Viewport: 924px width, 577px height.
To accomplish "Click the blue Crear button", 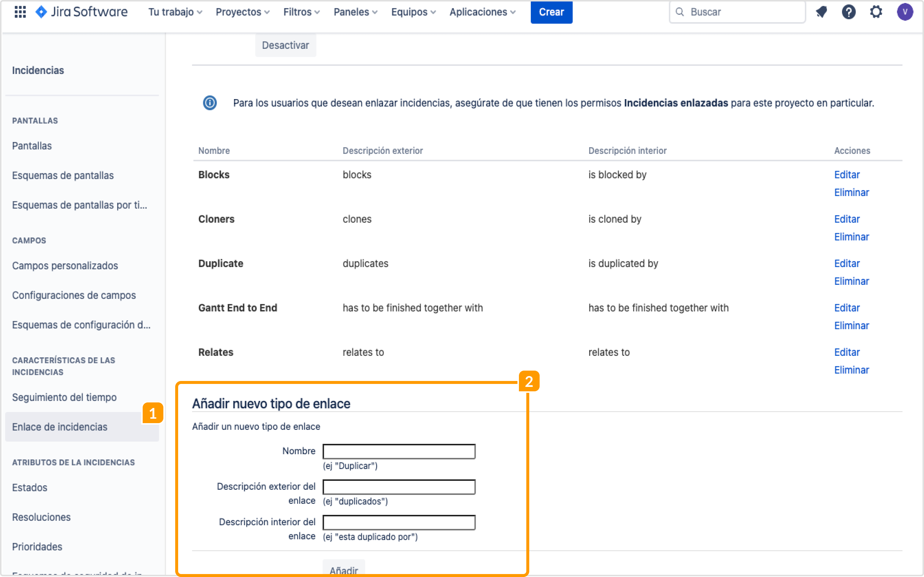I will [551, 12].
